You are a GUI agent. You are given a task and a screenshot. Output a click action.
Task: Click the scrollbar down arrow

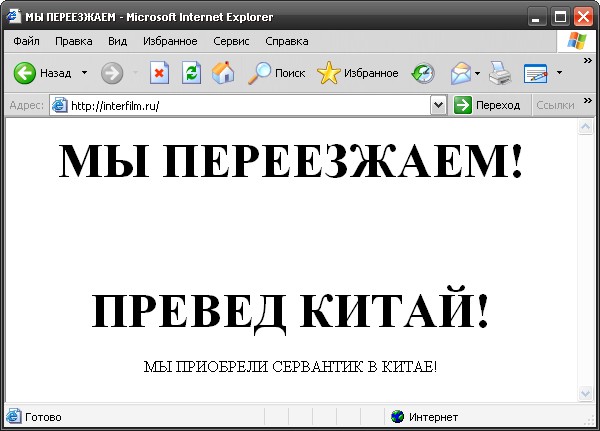(585, 393)
